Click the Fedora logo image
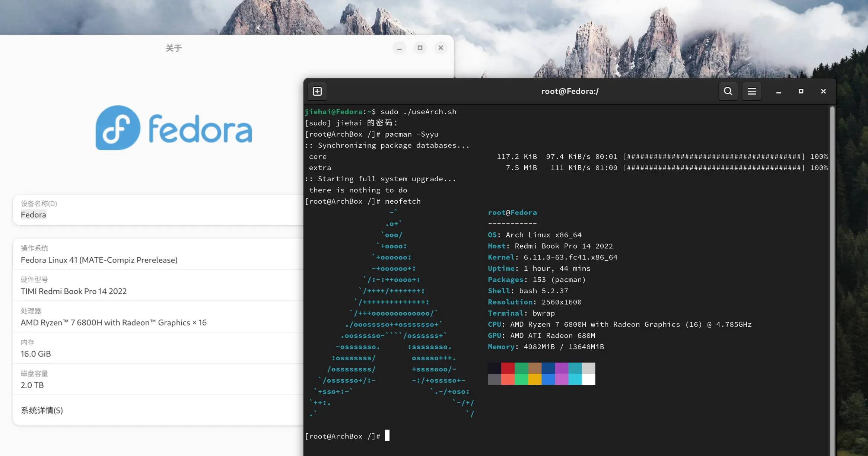This screenshot has width=868, height=456. click(x=174, y=128)
